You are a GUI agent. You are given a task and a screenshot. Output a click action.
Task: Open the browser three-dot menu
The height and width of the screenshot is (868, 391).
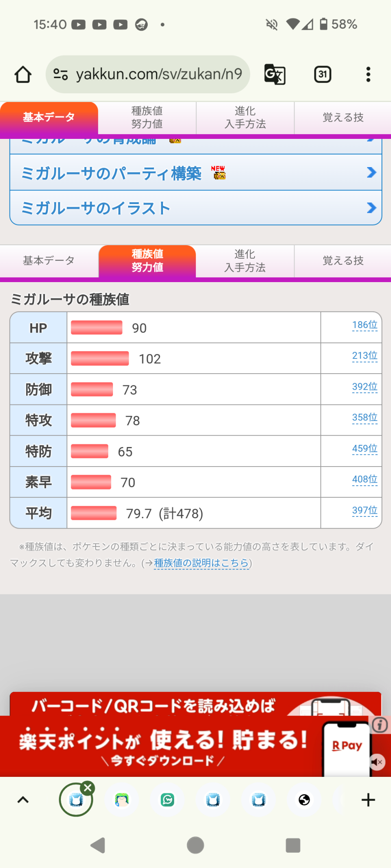[x=368, y=74]
